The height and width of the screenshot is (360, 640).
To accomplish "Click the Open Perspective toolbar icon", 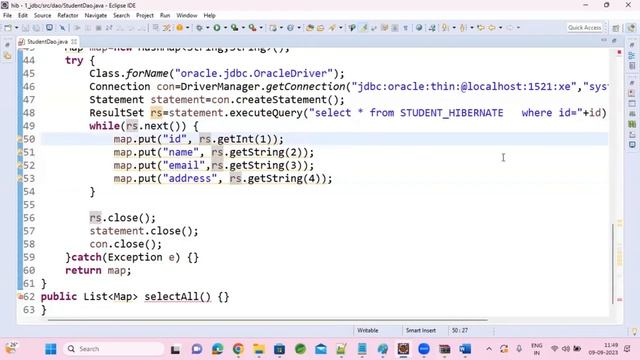I will pos(616,28).
